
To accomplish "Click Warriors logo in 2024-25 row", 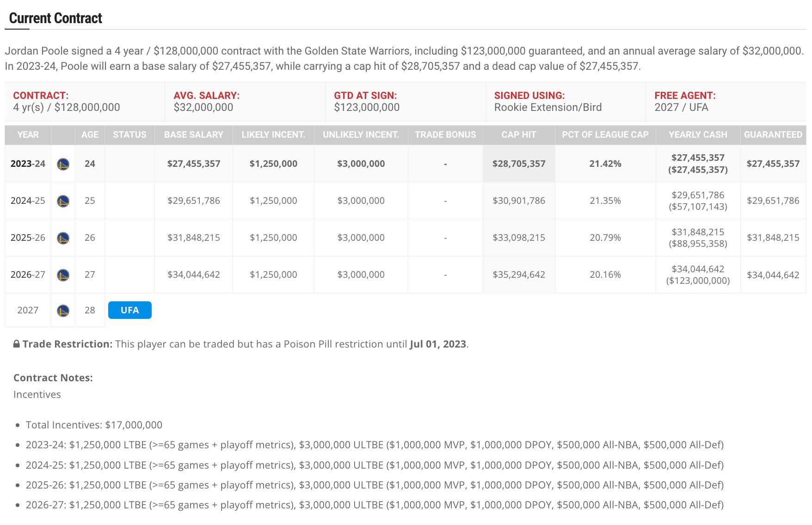I will 63,201.
